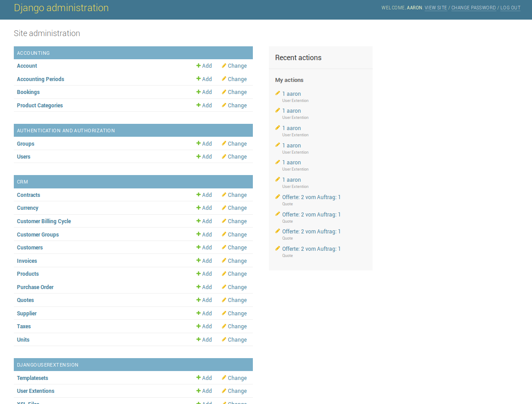Click the pencil icon in the Bookings row
Image resolution: width=532 pixels, height=404 pixels.
click(224, 92)
